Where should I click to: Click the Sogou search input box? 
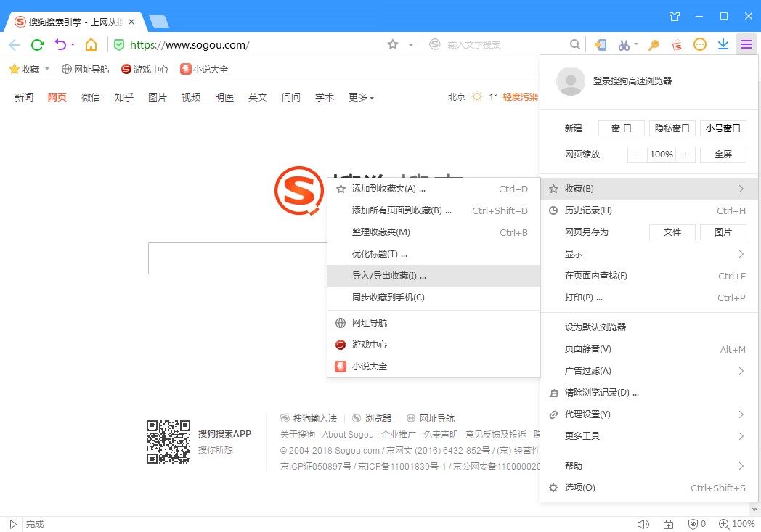238,258
